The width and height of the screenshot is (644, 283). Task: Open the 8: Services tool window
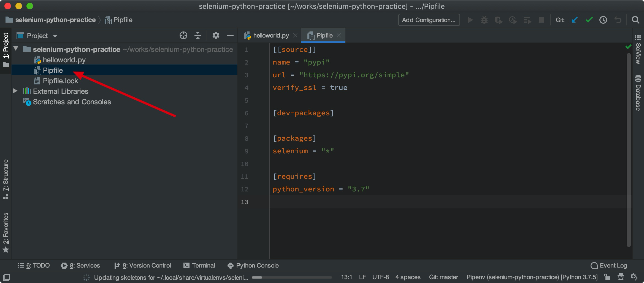click(80, 265)
